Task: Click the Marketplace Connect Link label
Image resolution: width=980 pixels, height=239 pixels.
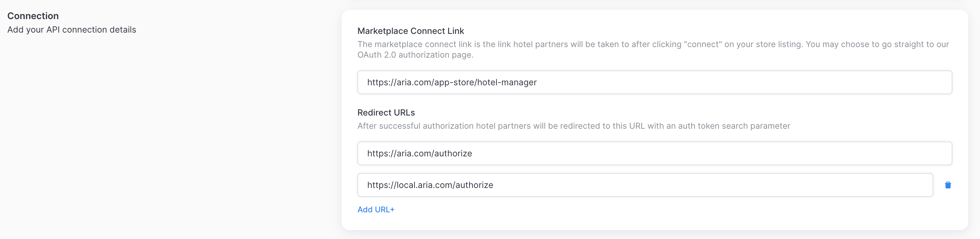Action: [x=411, y=31]
